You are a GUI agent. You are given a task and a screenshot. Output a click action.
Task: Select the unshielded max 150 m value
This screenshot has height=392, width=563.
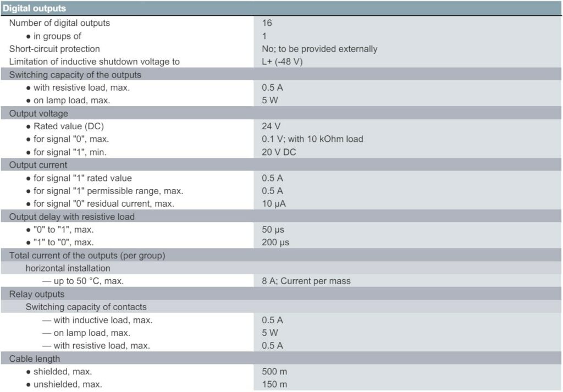tap(274, 384)
